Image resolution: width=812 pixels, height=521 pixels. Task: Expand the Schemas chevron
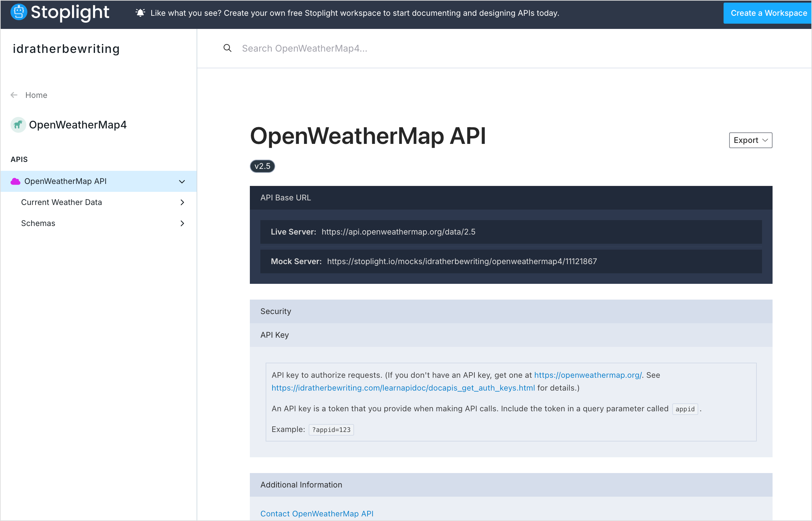[x=182, y=223]
